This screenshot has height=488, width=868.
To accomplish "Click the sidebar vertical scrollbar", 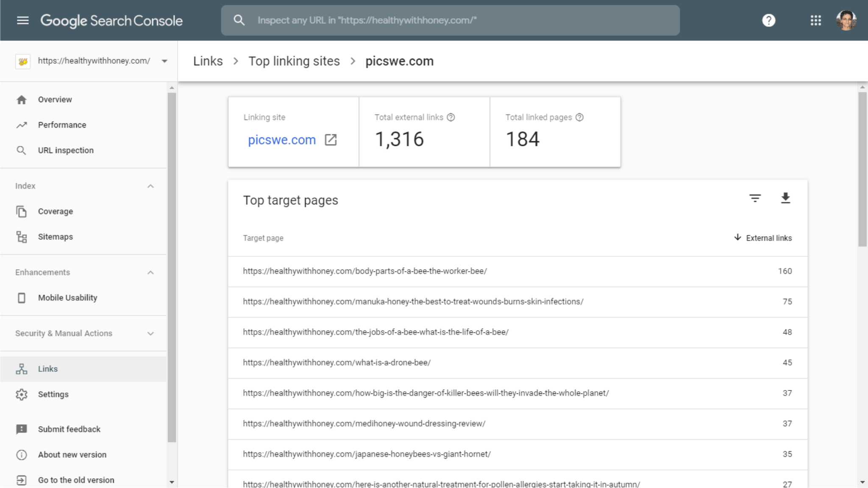I will [x=172, y=267].
